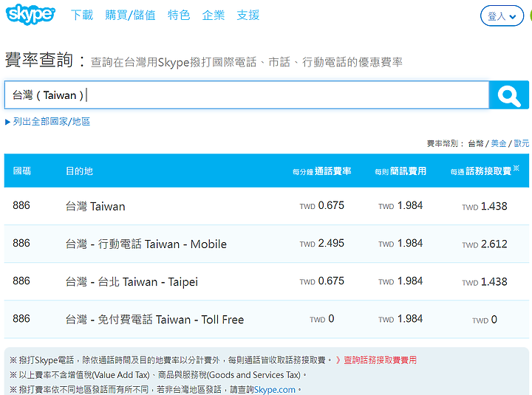Click connection fee TWD 1.438 in Taipei row
Viewport: 532px width, 395px height.
(x=485, y=282)
